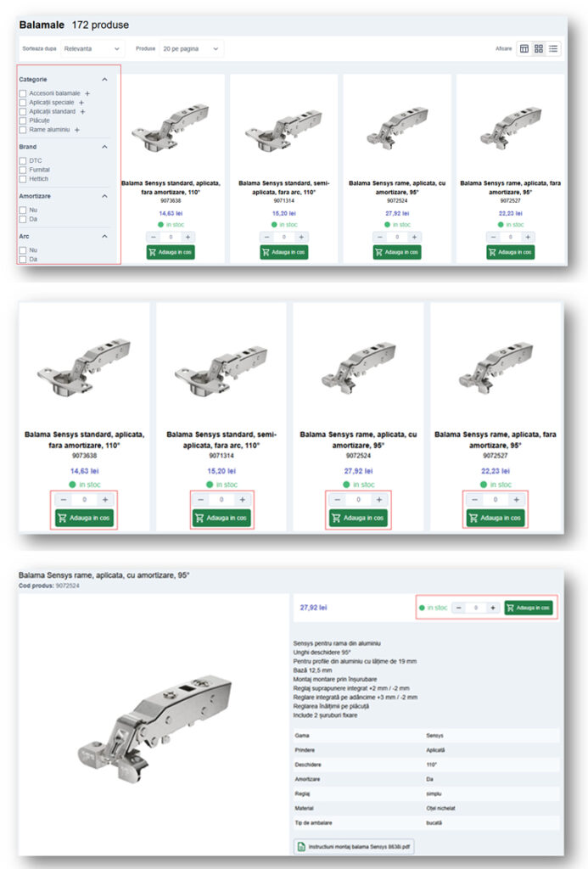Click the large hinge photo on detail page
The image size is (588, 869).
click(x=154, y=727)
